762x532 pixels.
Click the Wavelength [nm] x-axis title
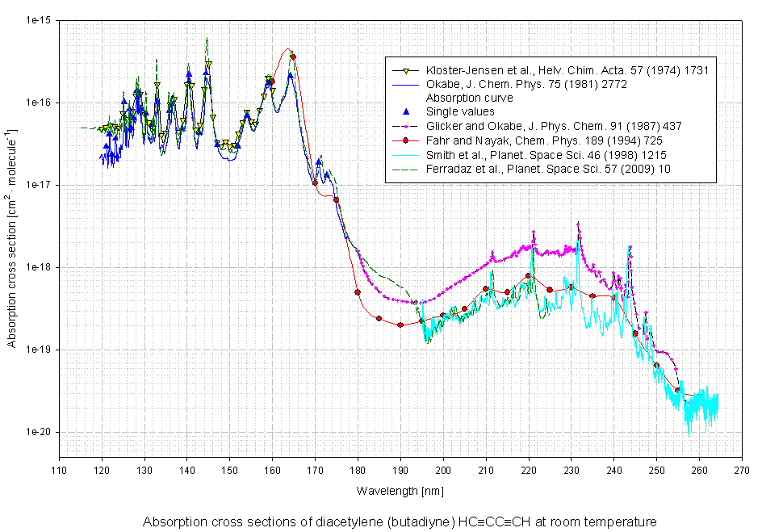point(400,491)
